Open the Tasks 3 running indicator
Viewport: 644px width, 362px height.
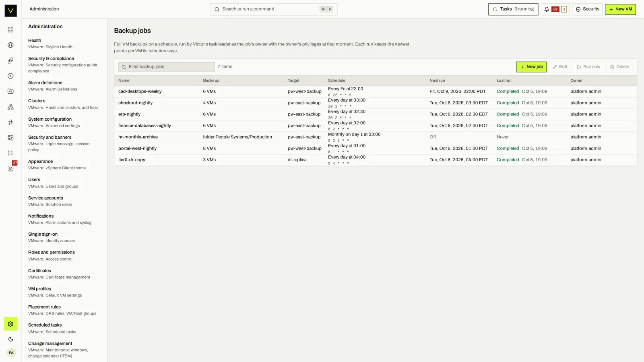pos(513,9)
